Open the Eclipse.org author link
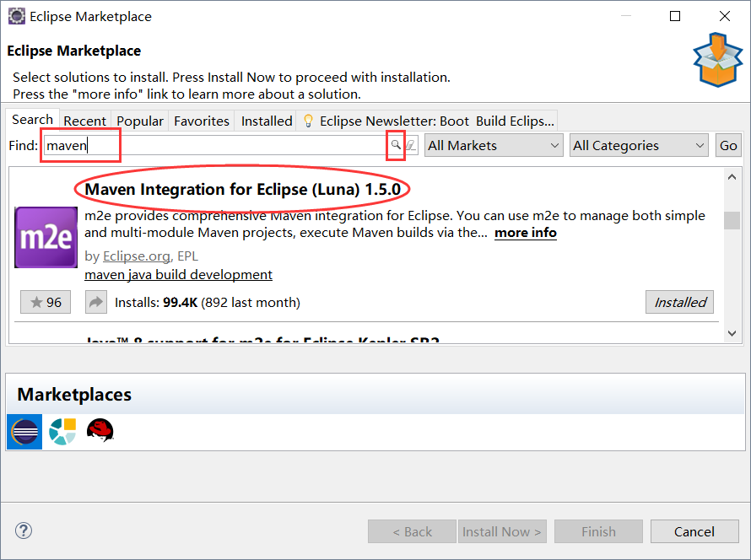The height and width of the screenshot is (560, 751). (137, 256)
